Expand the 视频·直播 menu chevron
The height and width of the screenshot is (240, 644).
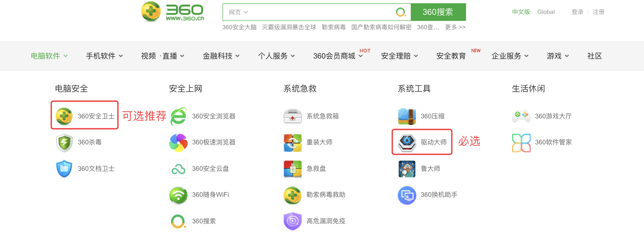click(x=182, y=56)
